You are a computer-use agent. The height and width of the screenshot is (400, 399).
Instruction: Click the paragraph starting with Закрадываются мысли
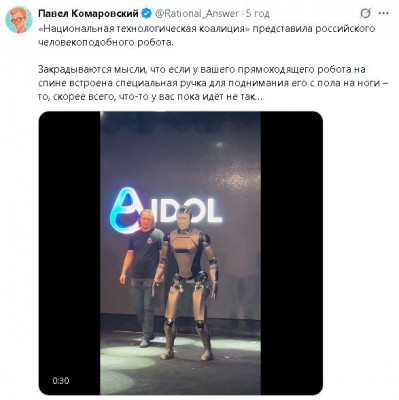(213, 83)
